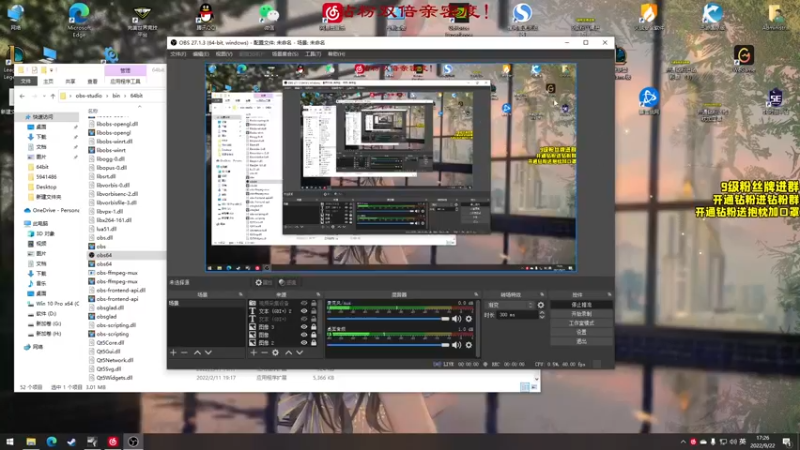Open OBS 场景集合(S) menu
This screenshot has height=450, width=800.
point(285,54)
